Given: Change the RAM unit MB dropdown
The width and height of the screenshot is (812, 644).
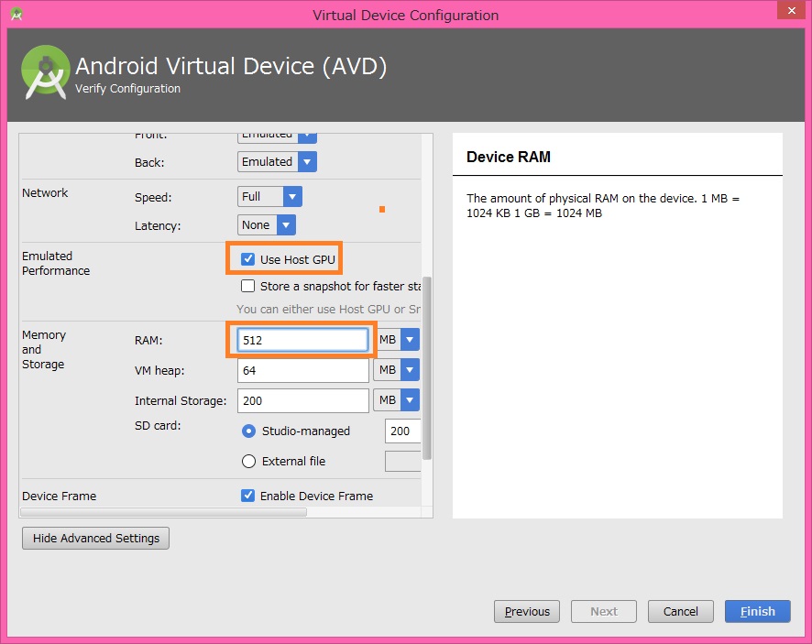Looking at the screenshot, I should point(396,340).
